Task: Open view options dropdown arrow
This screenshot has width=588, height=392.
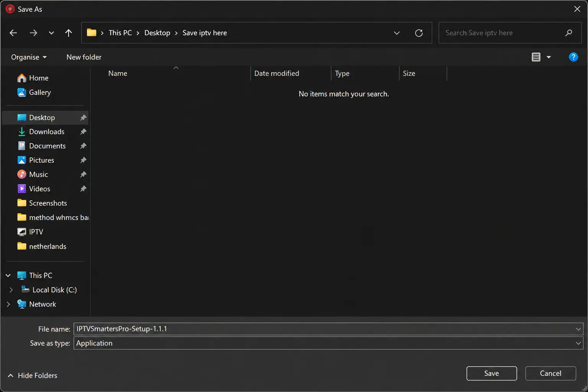Action: (549, 57)
